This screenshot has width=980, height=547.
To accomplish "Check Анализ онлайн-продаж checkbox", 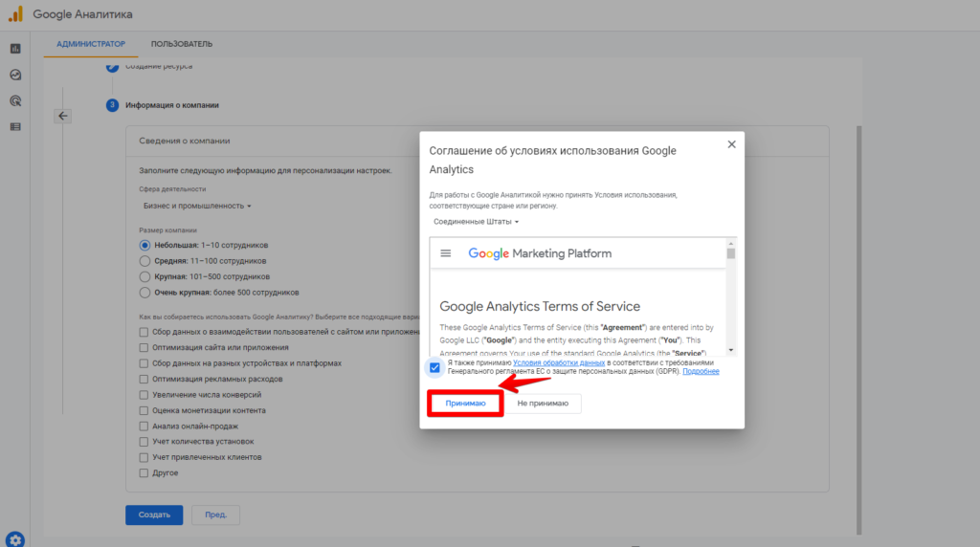I will [x=144, y=426].
